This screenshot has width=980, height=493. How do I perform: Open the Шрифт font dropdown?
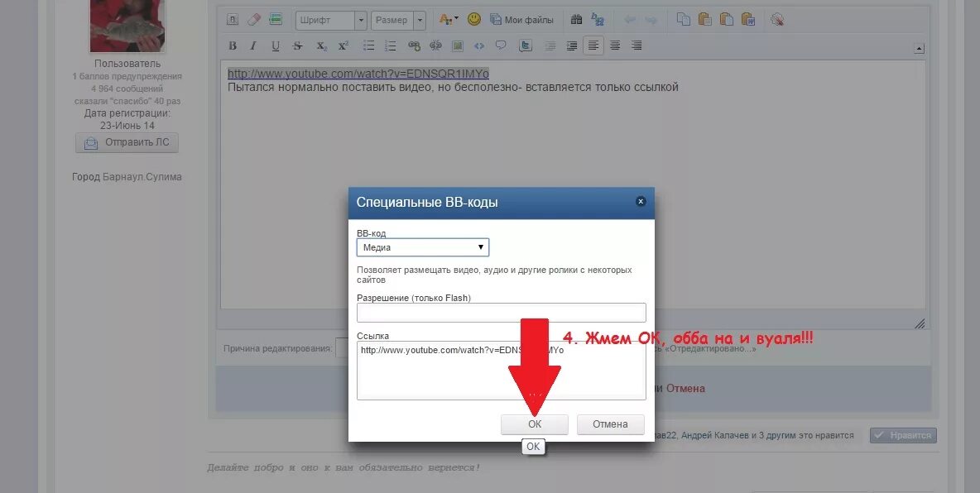331,20
